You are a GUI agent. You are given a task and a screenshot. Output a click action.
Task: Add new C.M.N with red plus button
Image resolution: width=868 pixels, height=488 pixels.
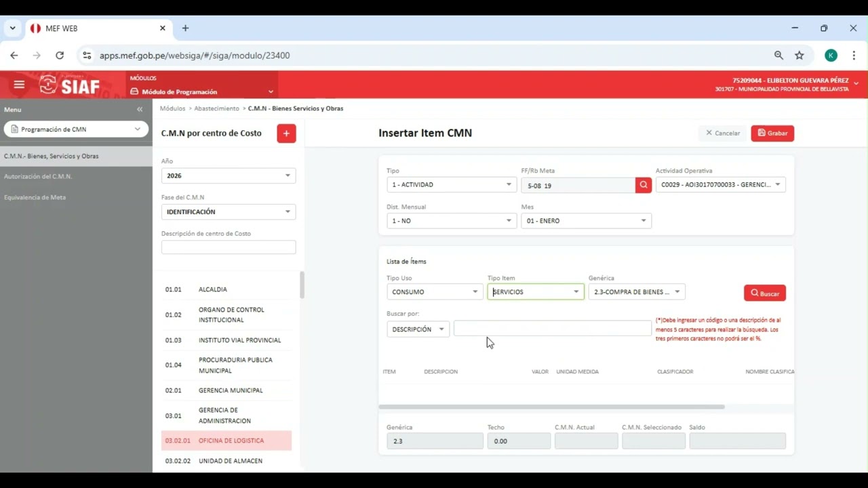286,134
